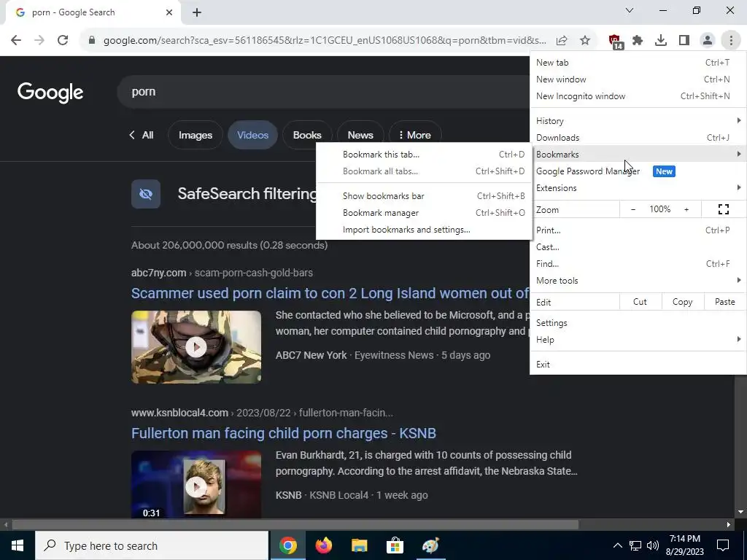The image size is (747, 560).
Task: Choose Exit to quit Chrome
Action: (638, 365)
